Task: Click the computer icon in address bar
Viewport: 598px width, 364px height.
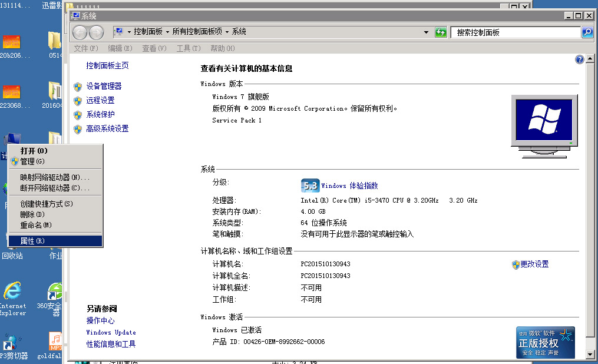Action: [x=118, y=32]
